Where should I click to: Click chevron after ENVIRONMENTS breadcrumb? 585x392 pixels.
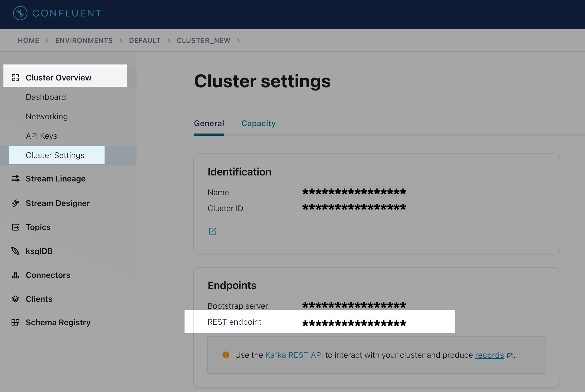click(x=121, y=41)
